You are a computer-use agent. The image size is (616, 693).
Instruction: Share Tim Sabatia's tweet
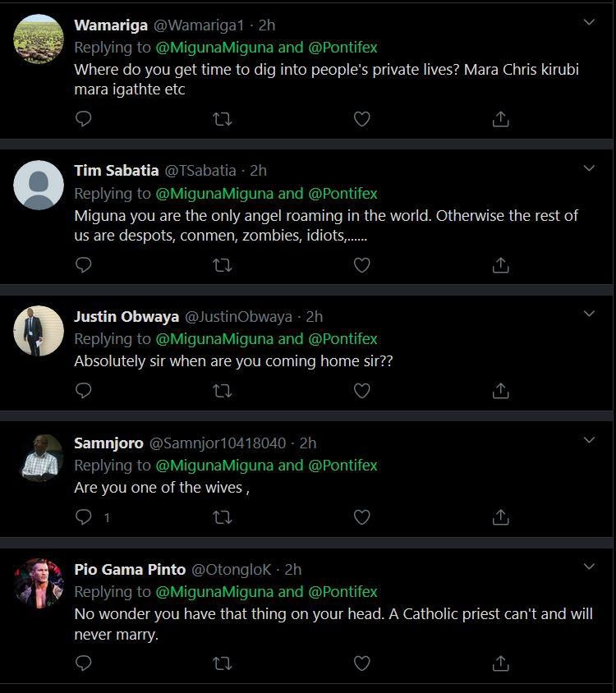click(x=501, y=265)
